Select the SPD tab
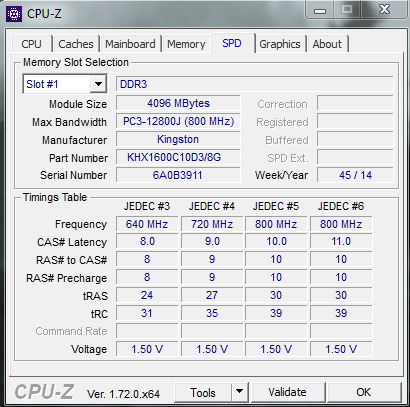Image resolution: width=410 pixels, height=407 pixels. [x=232, y=43]
